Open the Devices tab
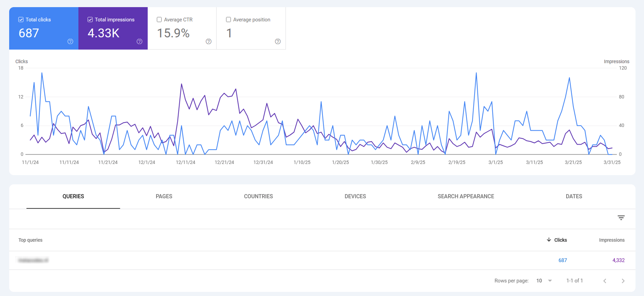644x296 pixels. tap(355, 197)
